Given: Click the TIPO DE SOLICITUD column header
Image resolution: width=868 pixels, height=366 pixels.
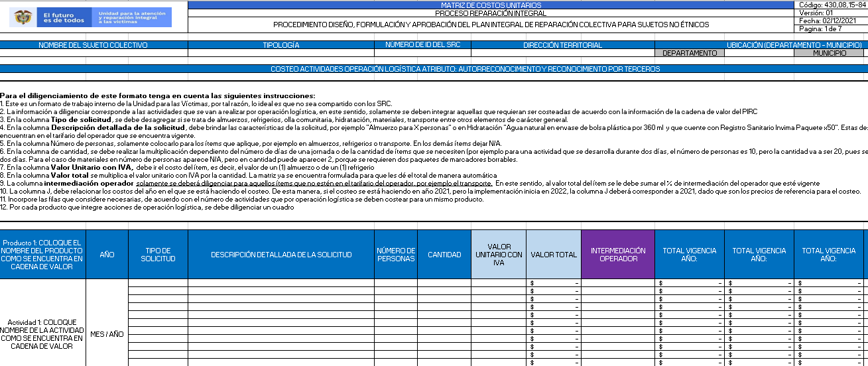Looking at the screenshot, I should pyautogui.click(x=158, y=255).
